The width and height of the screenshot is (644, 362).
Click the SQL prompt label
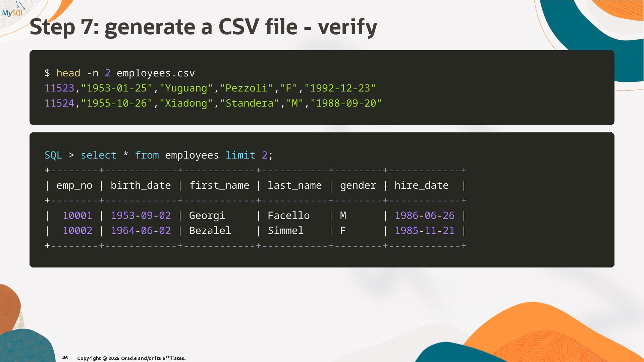point(53,155)
